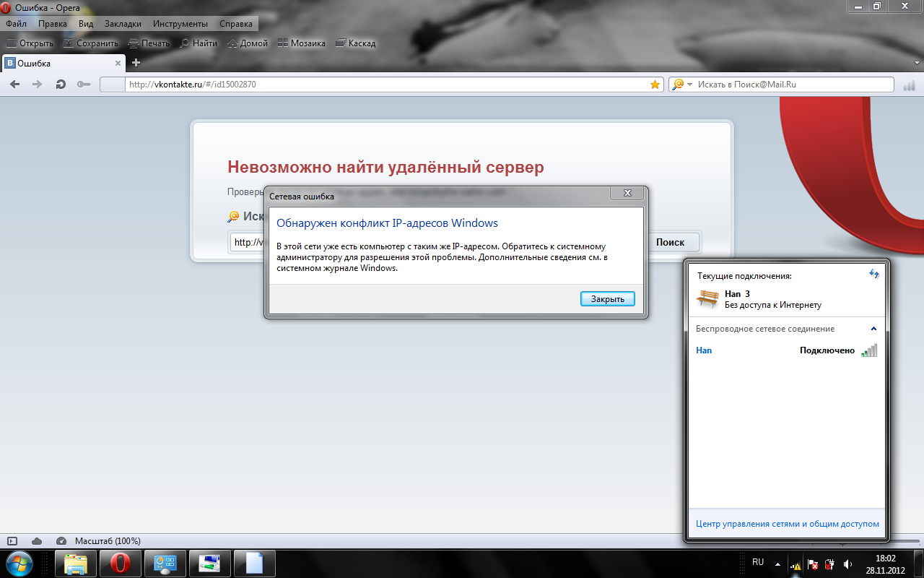
Task: Click the Нап 3 bench network icon
Action: click(707, 298)
